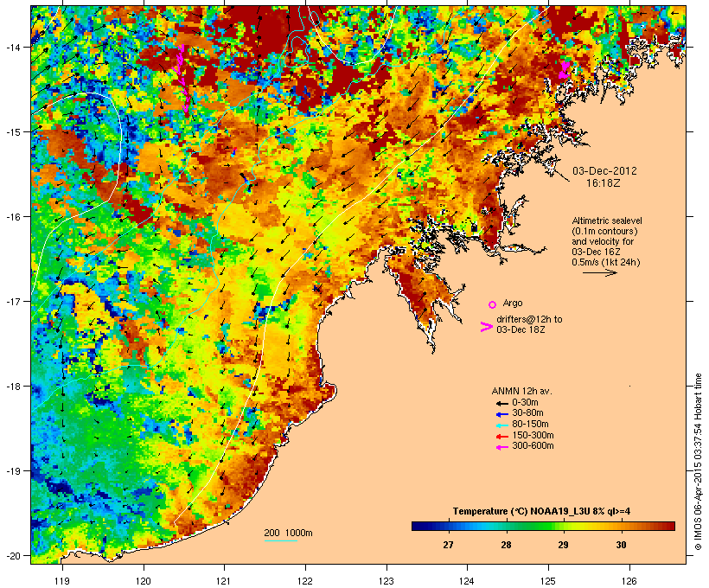Click the '80-150m' depth label
Viewport: 709px width, 588px height.
[x=530, y=425]
